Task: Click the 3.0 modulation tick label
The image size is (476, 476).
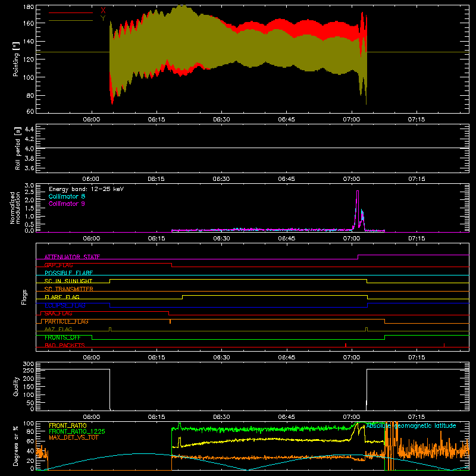Action: [29, 186]
